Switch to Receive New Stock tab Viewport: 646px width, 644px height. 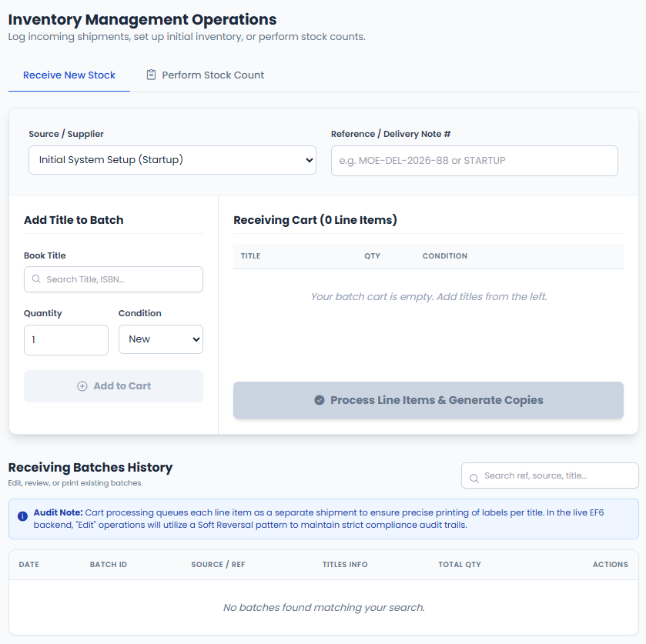pos(69,75)
